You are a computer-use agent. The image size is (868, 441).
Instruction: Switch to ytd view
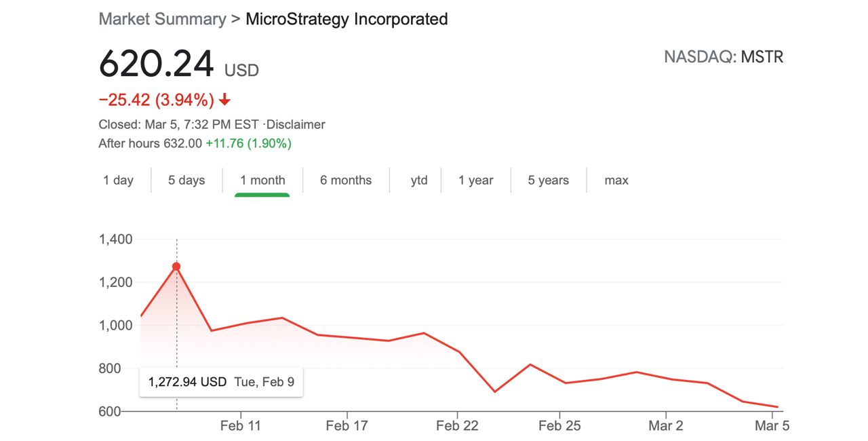click(x=419, y=180)
